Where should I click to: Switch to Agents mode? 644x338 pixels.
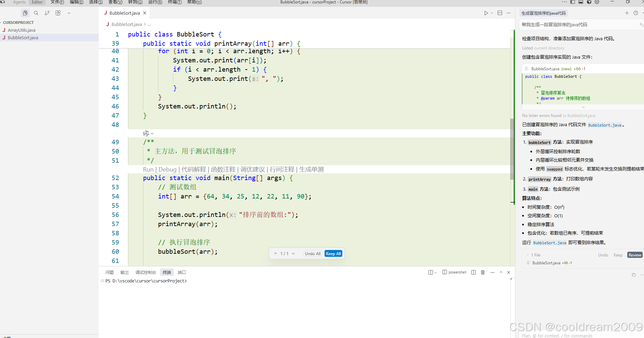click(19, 2)
